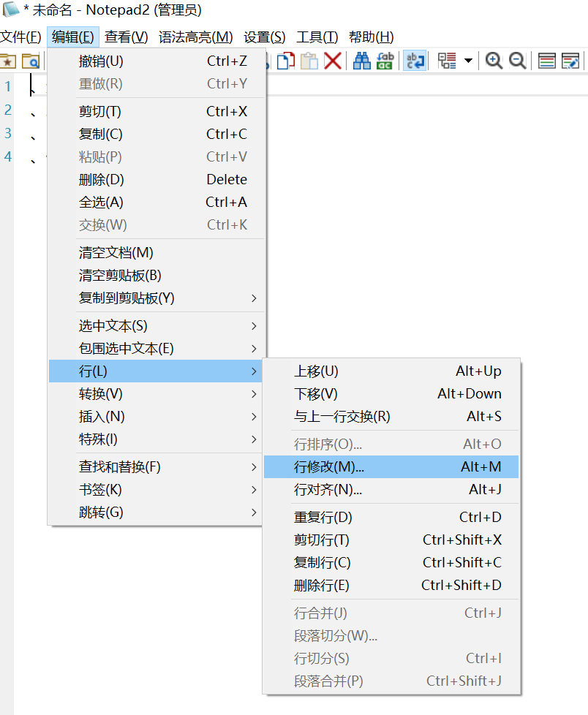
Task: Open the black dropdown arrow next to folding icon
Action: [468, 61]
